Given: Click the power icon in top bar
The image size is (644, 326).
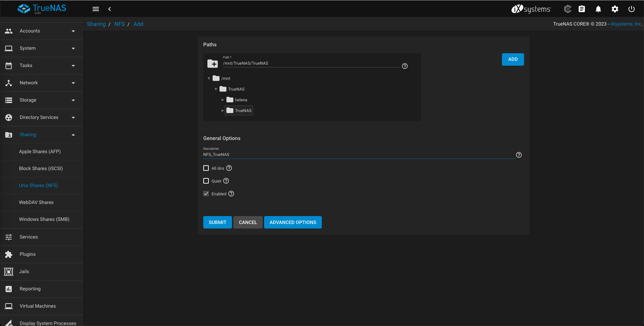Looking at the screenshot, I should point(631,9).
